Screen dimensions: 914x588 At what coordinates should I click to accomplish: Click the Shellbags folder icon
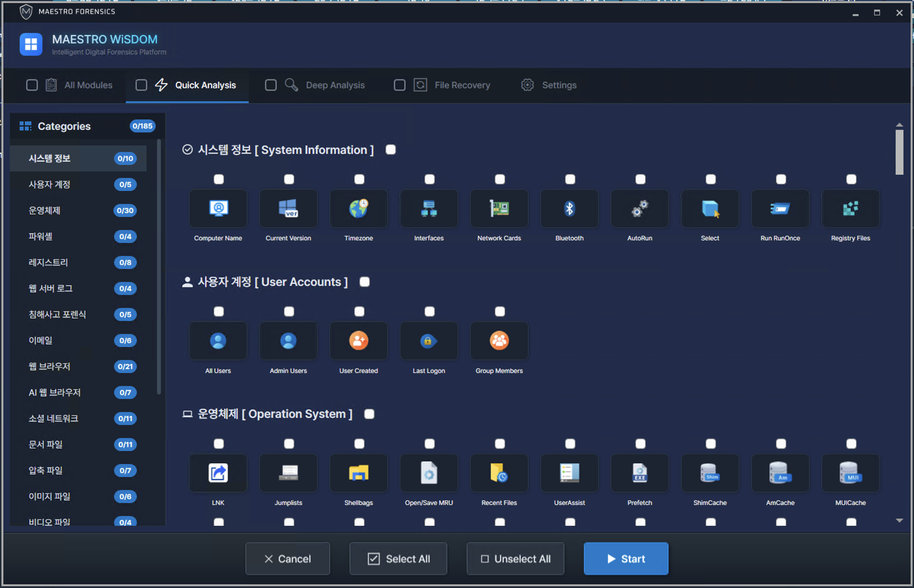click(358, 473)
